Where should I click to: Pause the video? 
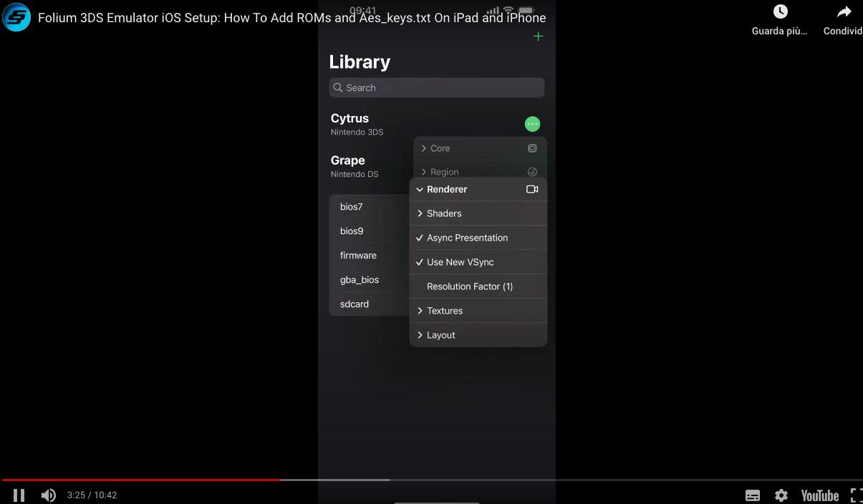(x=19, y=495)
